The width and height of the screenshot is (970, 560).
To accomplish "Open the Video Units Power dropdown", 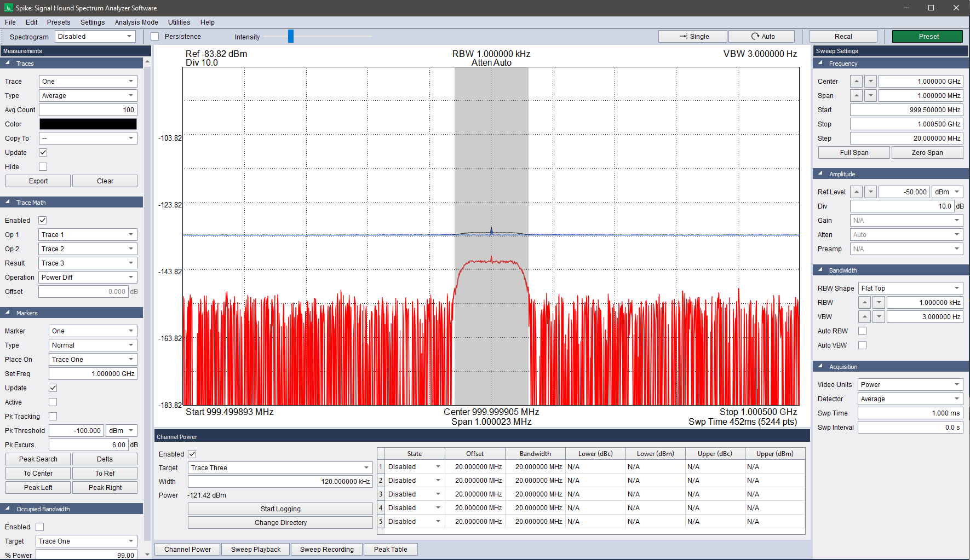I will click(x=910, y=385).
